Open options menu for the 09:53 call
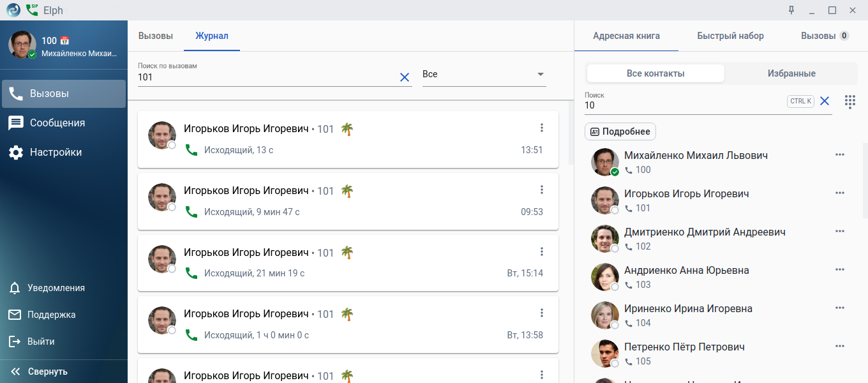 [542, 190]
